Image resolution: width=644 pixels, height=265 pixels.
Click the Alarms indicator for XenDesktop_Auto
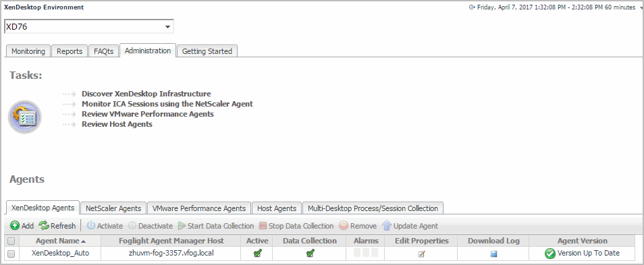(365, 253)
